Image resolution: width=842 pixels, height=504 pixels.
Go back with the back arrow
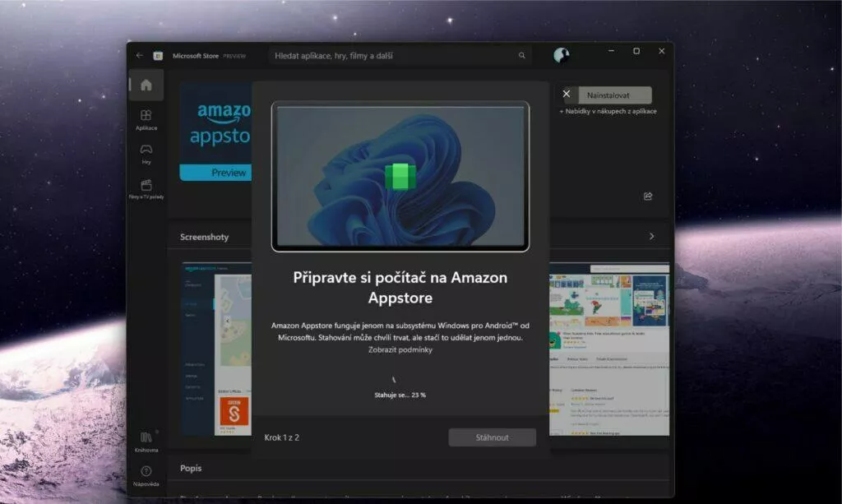140,55
